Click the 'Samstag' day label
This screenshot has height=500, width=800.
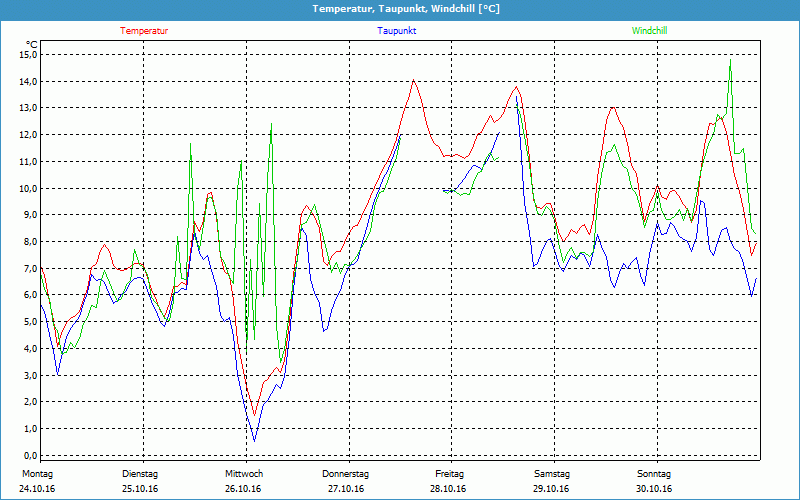(x=552, y=474)
